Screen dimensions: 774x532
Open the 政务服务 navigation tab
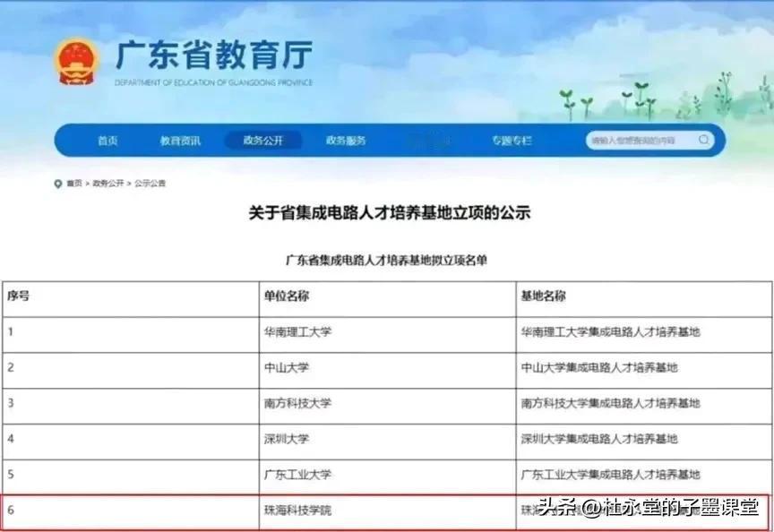(x=346, y=141)
